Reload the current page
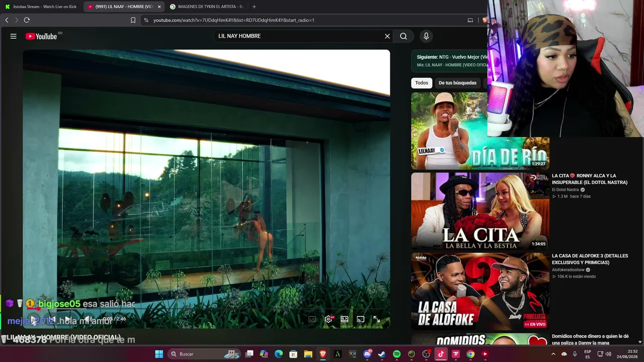The width and height of the screenshot is (644, 362). pos(27,20)
